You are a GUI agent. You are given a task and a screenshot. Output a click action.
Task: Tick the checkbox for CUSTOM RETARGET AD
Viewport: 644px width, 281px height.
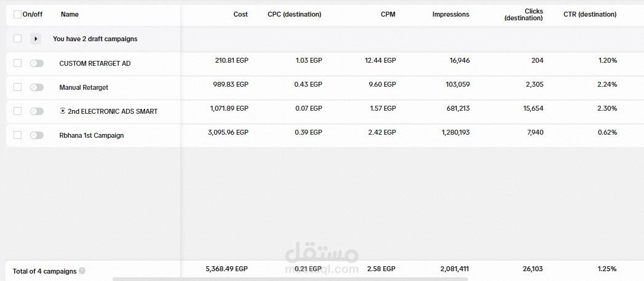[x=17, y=63]
